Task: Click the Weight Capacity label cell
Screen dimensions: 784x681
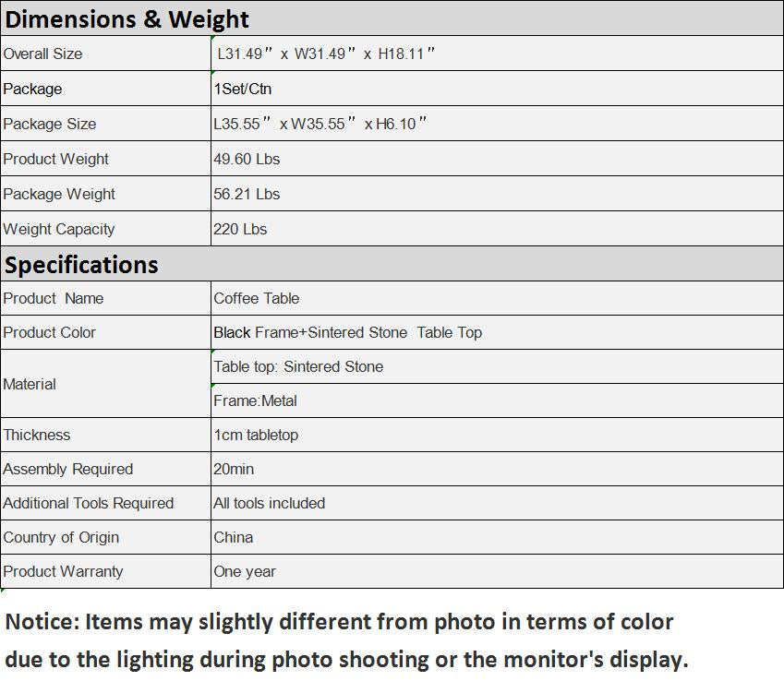Action: tap(59, 230)
